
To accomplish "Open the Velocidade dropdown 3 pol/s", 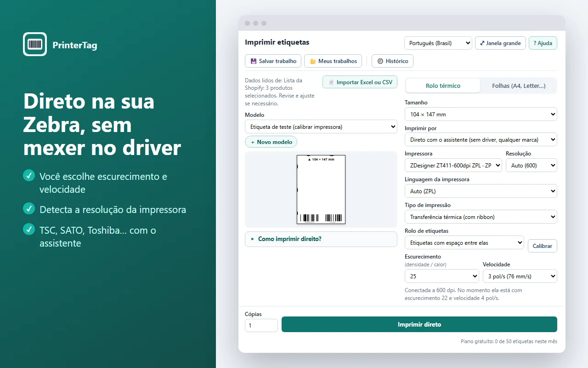I will 520,276.
